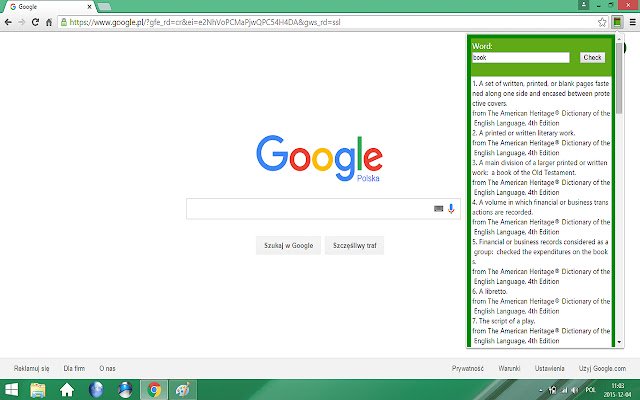Click the house icon on the taskbar
This screenshot has width=640, height=400.
(67, 390)
